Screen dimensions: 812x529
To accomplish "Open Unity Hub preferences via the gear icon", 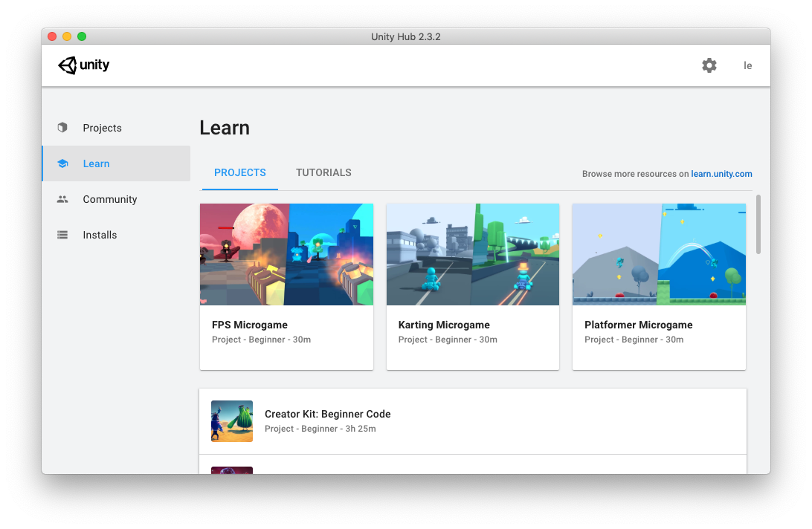I will [709, 65].
